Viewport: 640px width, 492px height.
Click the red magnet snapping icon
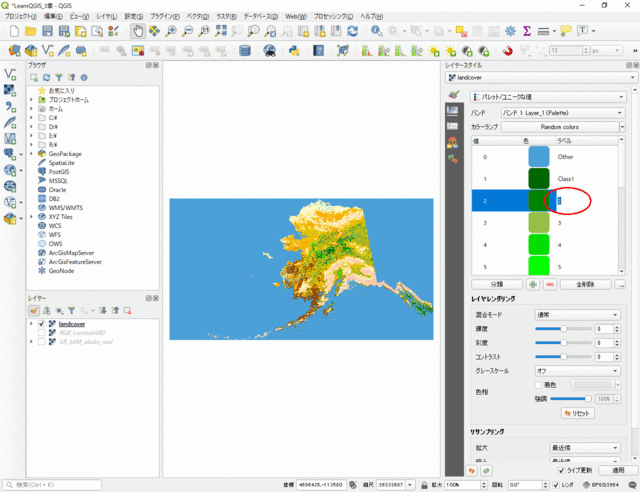pyautogui.click(x=507, y=51)
